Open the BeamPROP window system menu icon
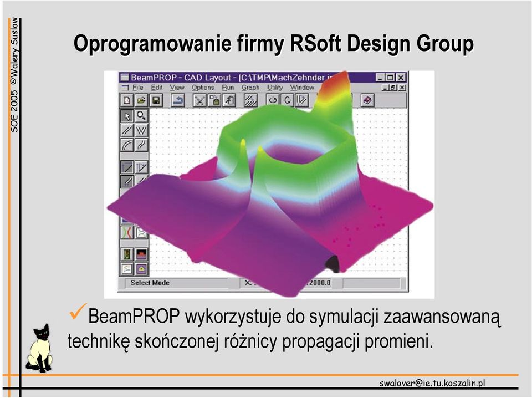Viewport: 532px width, 398px height. click(125, 78)
